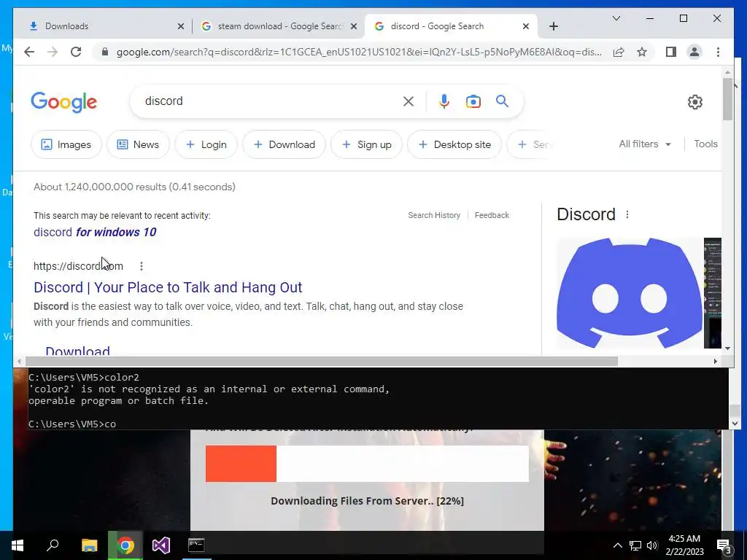Select Command Prompt taskbar icon
Screen dimensions: 747x560
(196, 545)
